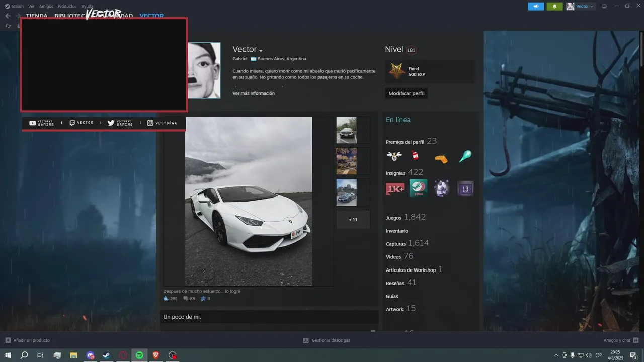Open the Juegos 1,842 link
The width and height of the screenshot is (644, 362).
click(x=406, y=217)
